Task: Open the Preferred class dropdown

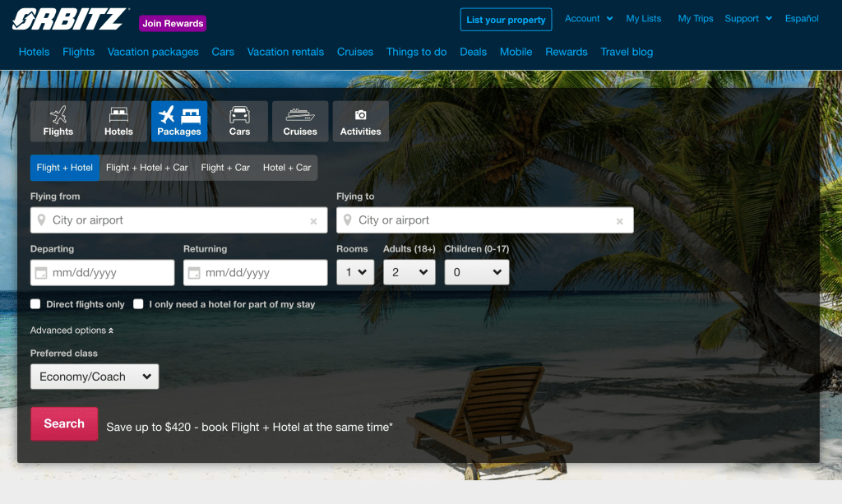Action: click(x=95, y=377)
